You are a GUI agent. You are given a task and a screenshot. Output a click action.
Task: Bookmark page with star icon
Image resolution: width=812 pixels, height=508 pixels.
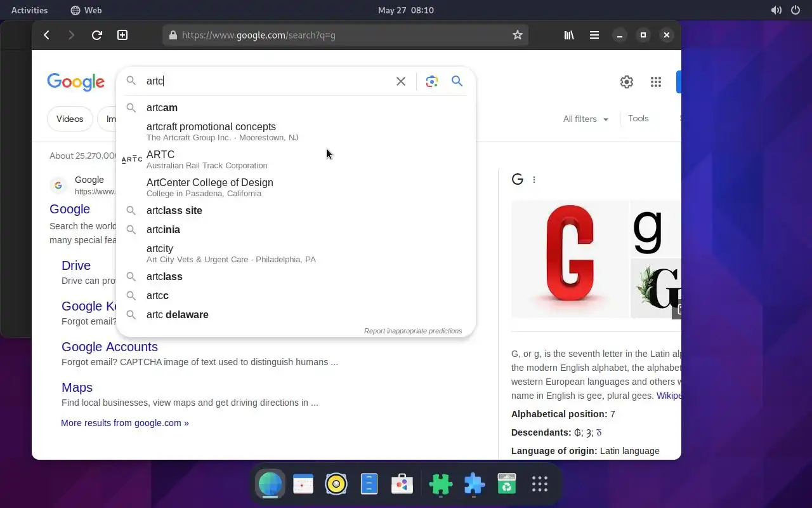(x=518, y=35)
